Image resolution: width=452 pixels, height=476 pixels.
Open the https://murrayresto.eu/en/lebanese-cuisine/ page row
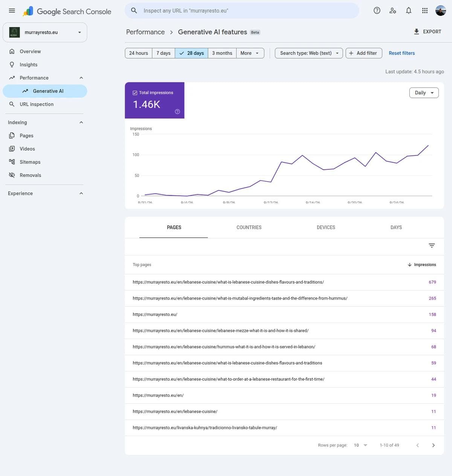[284, 411]
